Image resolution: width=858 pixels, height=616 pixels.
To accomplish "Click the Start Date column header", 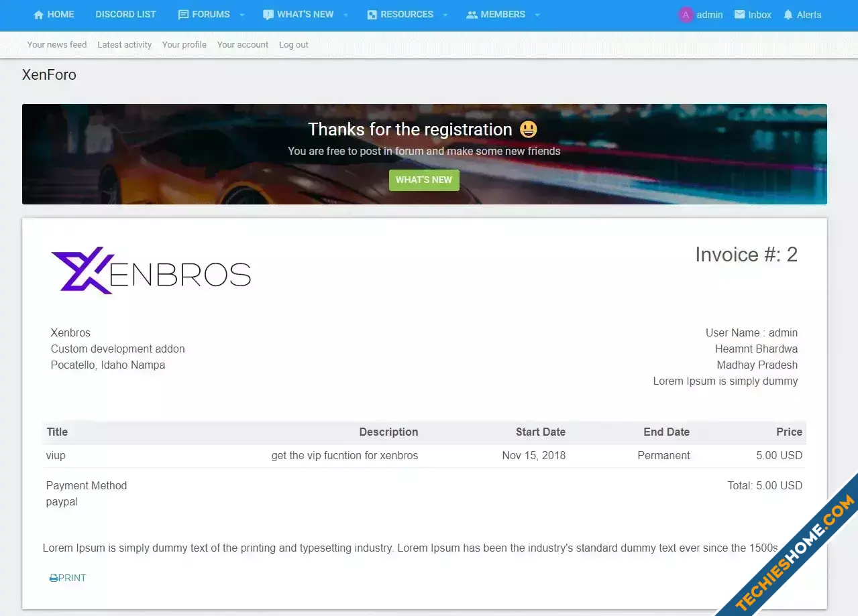I will (541, 432).
